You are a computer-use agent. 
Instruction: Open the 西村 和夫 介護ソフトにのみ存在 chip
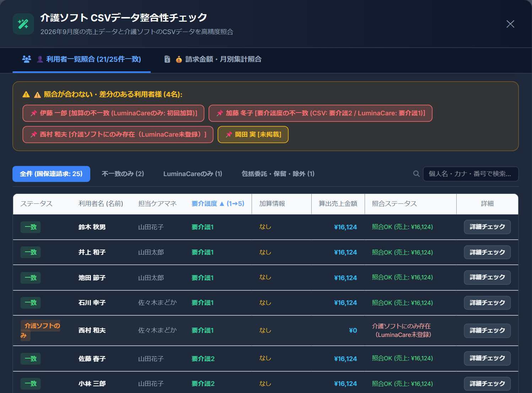(x=118, y=135)
